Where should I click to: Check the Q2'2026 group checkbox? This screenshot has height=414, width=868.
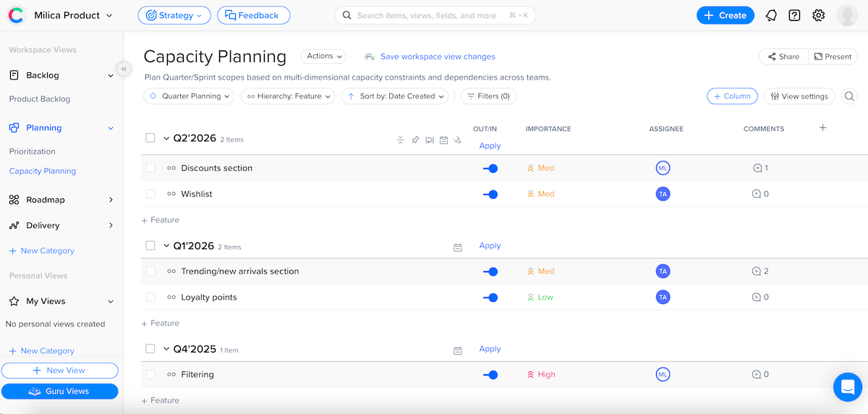tap(150, 138)
